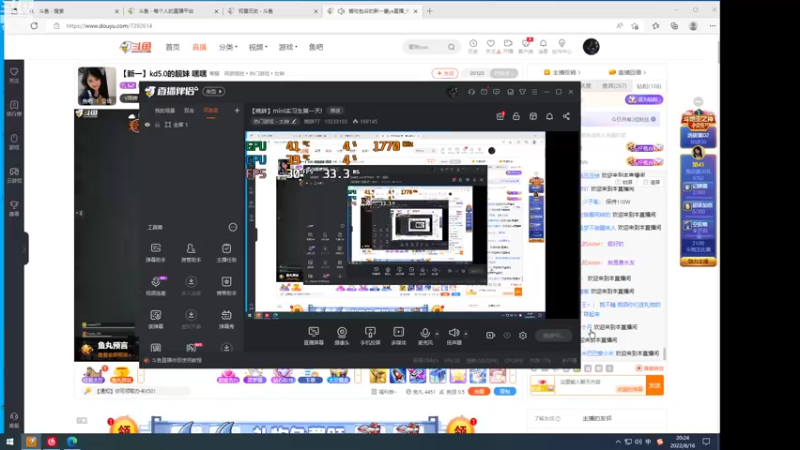Click the recording camera icon in bottom bar
800x450 pixels.
(490, 335)
